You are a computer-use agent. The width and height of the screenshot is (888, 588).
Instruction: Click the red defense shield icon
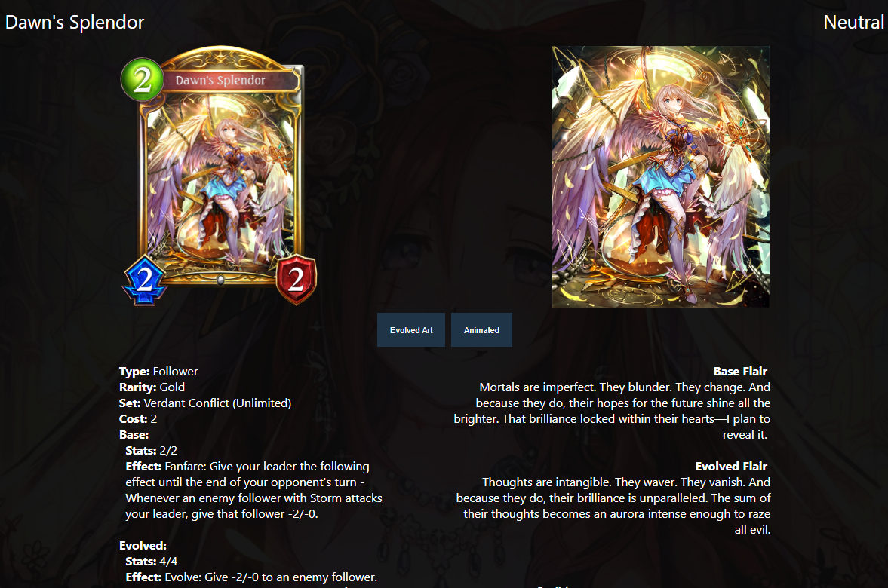[x=297, y=280]
